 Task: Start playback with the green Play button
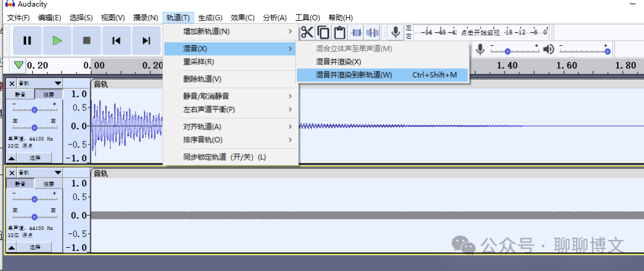[57, 41]
